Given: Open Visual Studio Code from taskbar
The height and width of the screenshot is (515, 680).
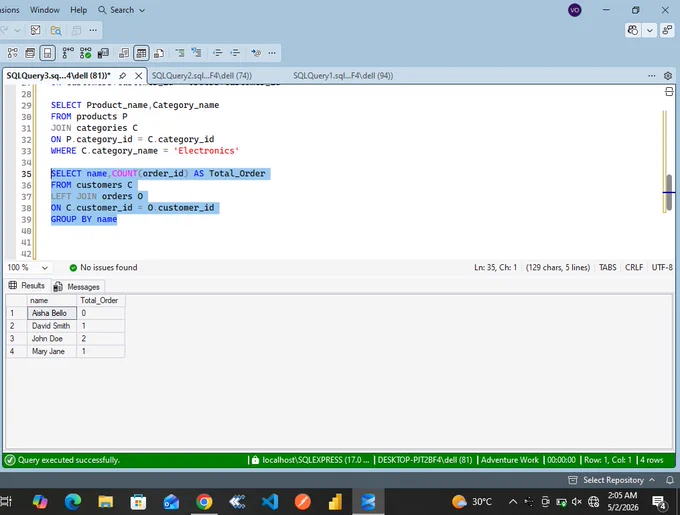Looking at the screenshot, I should (x=270, y=502).
